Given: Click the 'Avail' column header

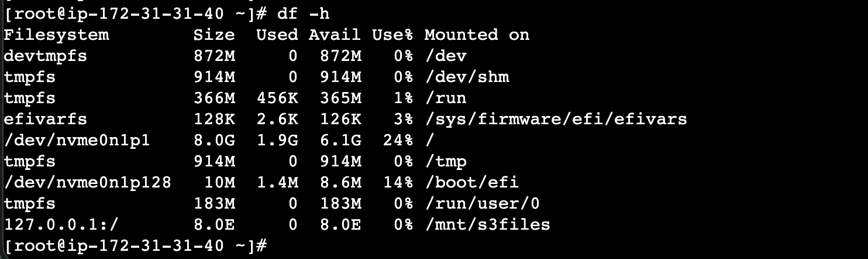Looking at the screenshot, I should [x=335, y=35].
